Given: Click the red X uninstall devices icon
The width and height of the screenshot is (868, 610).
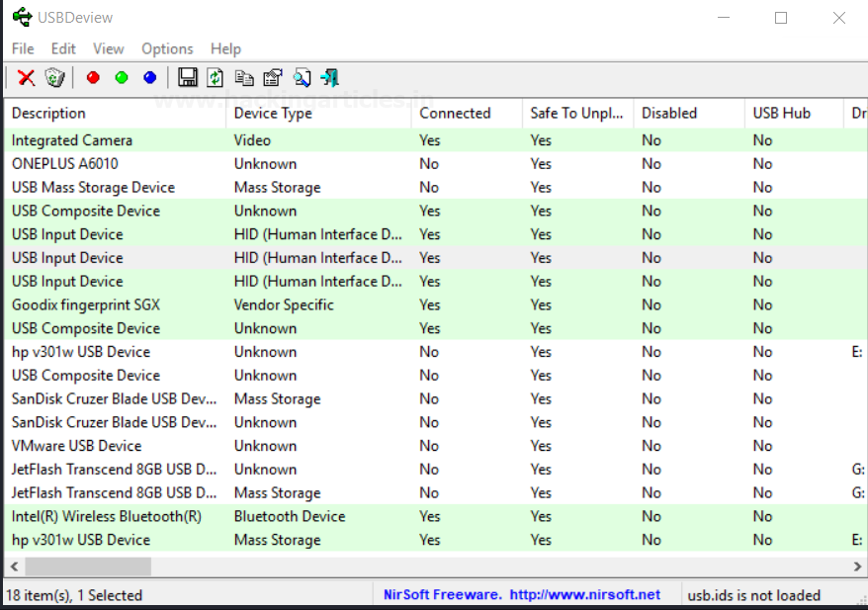Looking at the screenshot, I should click(x=26, y=78).
